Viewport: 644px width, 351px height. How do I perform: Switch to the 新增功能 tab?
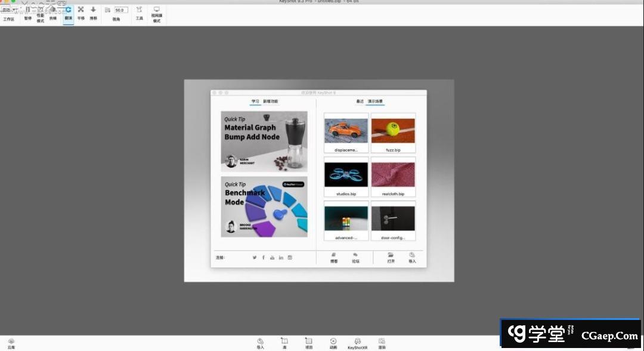point(271,101)
